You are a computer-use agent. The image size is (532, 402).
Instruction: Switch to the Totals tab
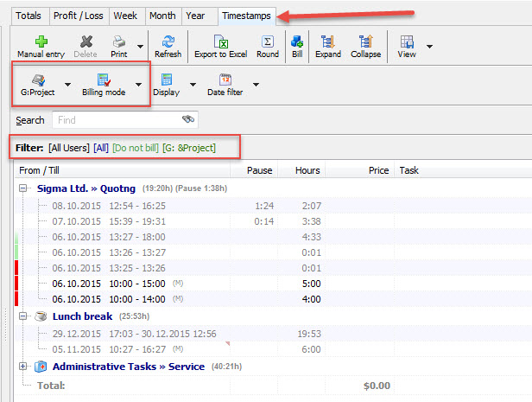pyautogui.click(x=28, y=16)
